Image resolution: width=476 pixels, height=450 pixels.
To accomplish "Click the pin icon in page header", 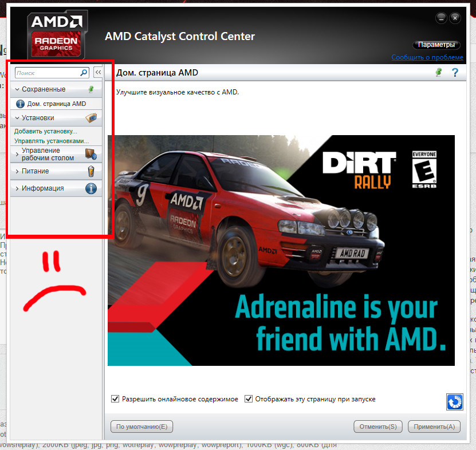I will click(x=438, y=72).
